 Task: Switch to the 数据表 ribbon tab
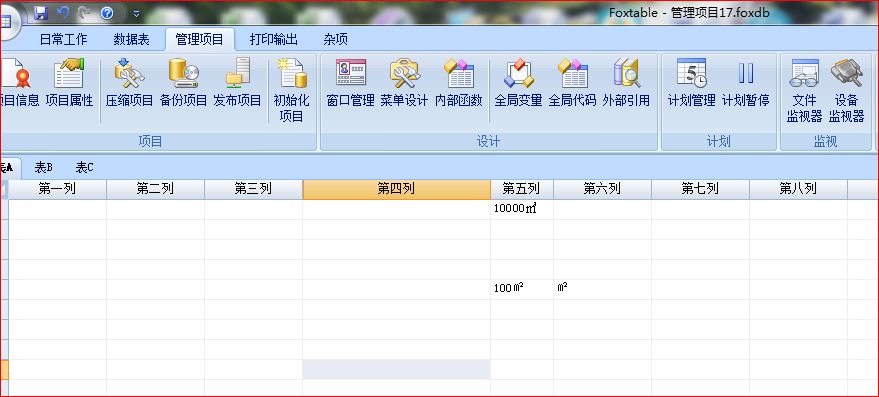(131, 39)
